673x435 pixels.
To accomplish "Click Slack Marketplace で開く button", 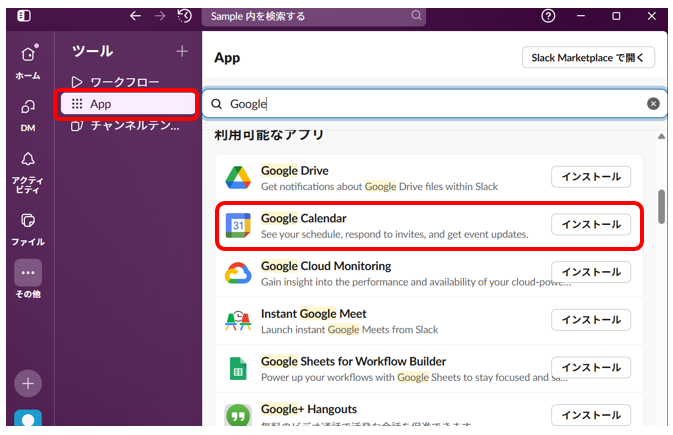I will [588, 58].
